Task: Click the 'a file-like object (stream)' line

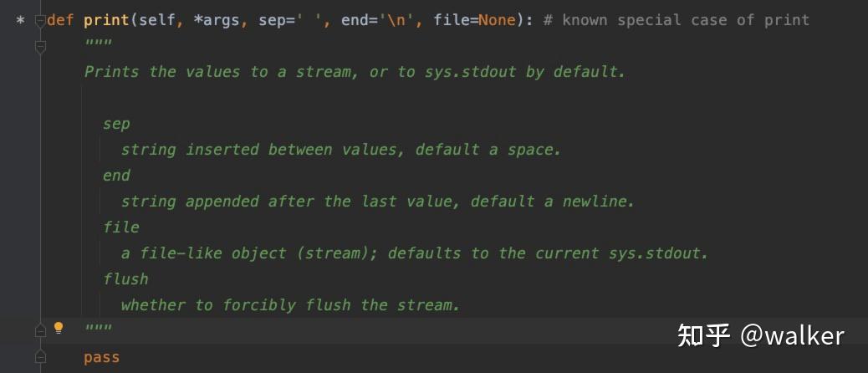Action: click(x=415, y=253)
